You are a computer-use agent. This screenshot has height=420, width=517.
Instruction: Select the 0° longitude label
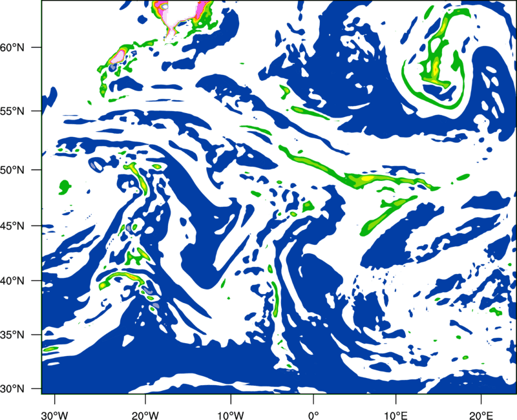coord(313,415)
